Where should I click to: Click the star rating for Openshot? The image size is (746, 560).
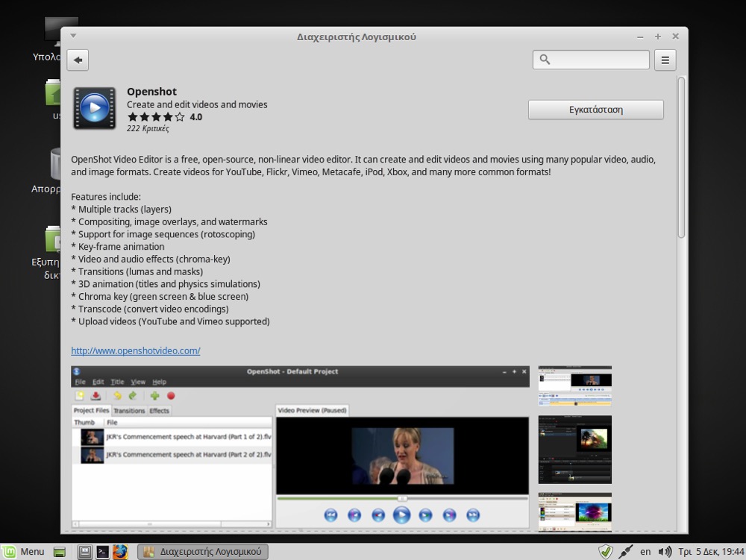(156, 117)
